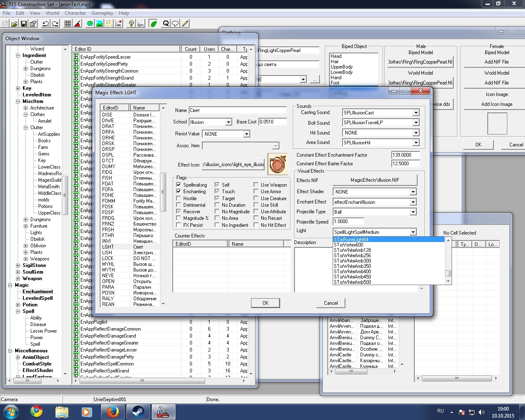The image size is (525, 420).
Task: Open the Windows Start menu
Action: pos(11,411)
